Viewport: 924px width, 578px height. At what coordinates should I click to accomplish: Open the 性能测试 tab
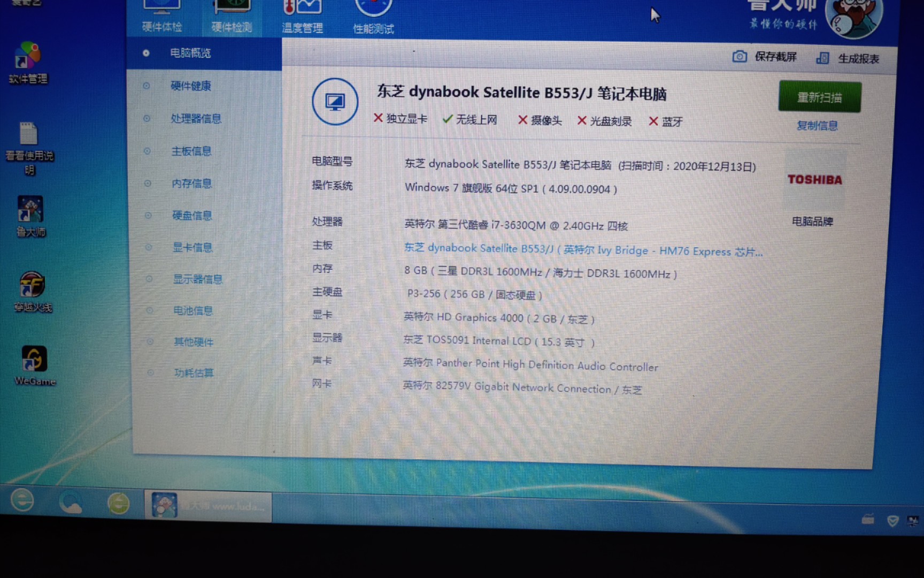373,19
